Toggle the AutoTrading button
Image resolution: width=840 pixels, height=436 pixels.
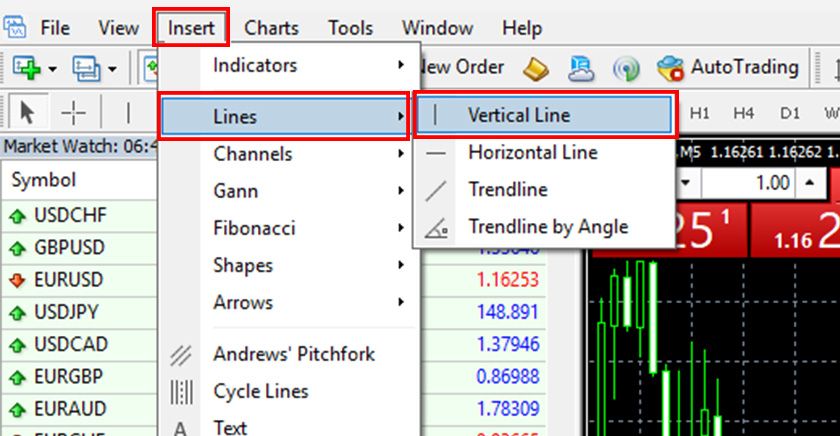(x=728, y=68)
